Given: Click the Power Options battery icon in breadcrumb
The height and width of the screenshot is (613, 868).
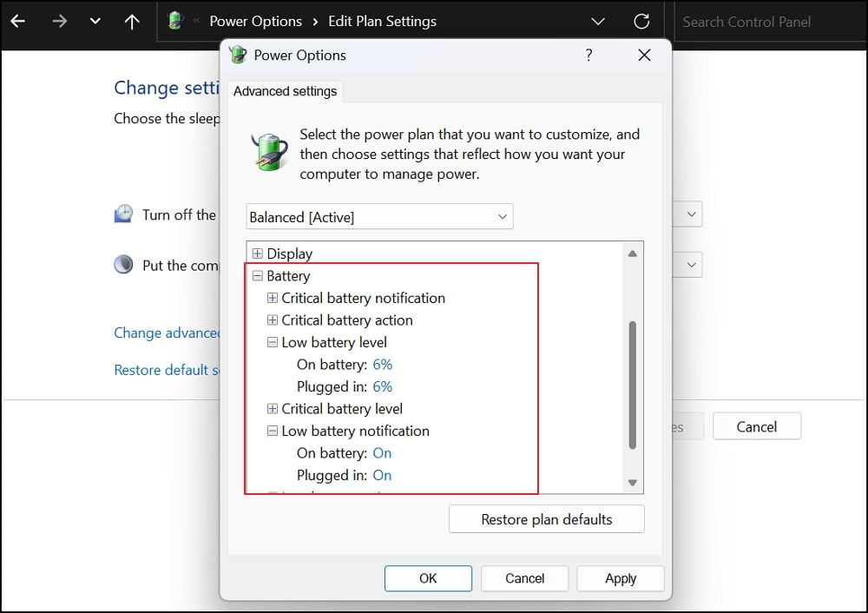Looking at the screenshot, I should point(174,21).
